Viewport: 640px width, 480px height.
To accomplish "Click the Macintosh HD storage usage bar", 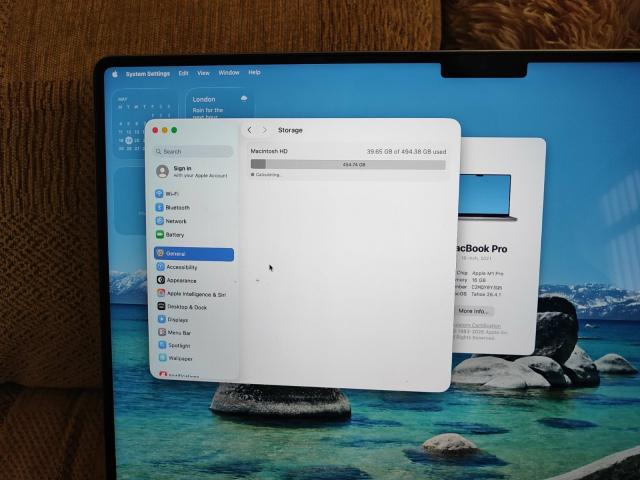I will (x=348, y=164).
